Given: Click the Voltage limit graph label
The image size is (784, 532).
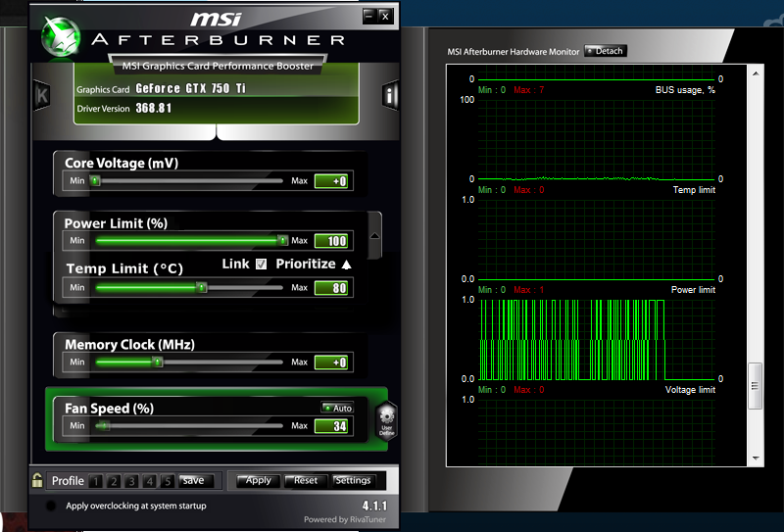Looking at the screenshot, I should 690,390.
